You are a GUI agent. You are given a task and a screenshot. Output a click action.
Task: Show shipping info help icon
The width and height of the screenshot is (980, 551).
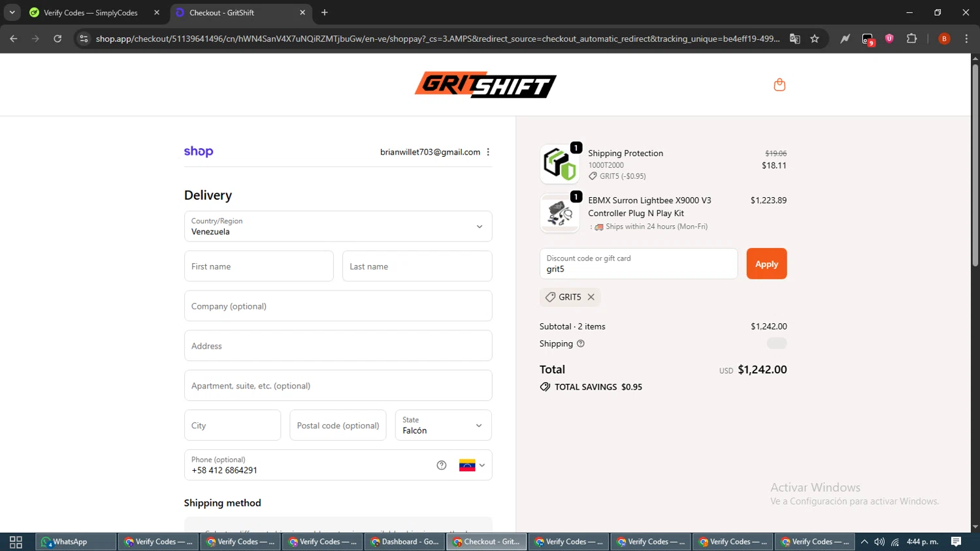click(x=580, y=344)
